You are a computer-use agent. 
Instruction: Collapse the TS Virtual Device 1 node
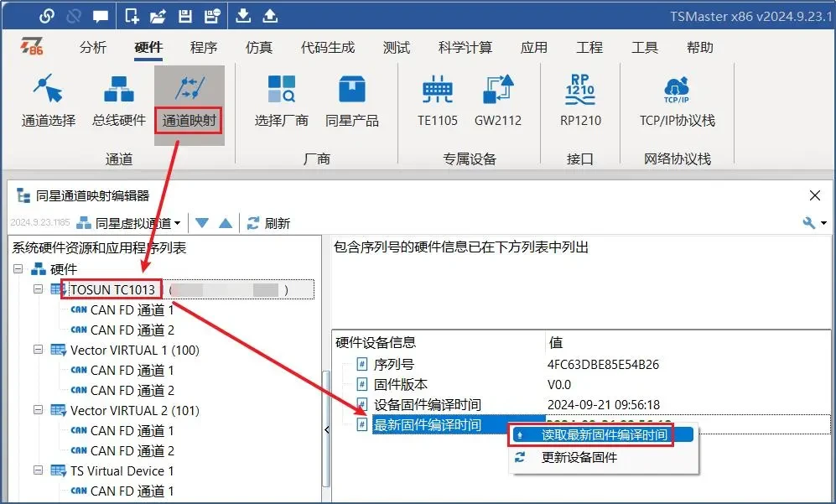(38, 470)
